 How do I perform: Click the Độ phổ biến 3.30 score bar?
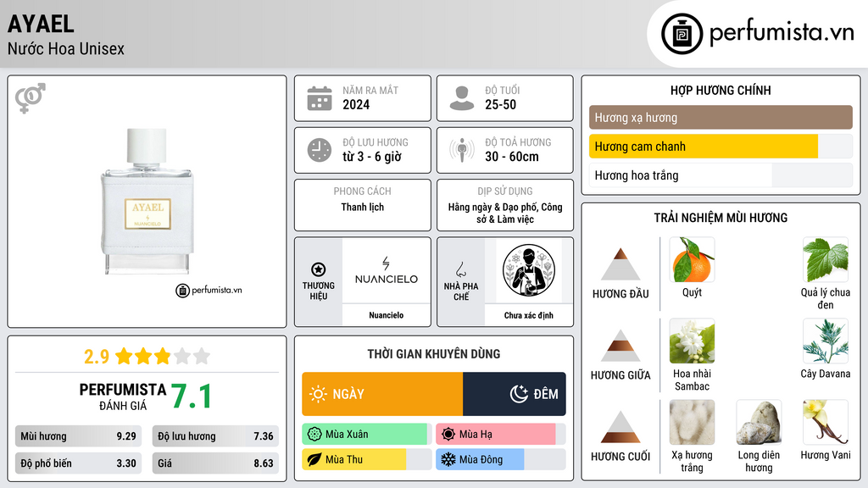click(x=79, y=463)
